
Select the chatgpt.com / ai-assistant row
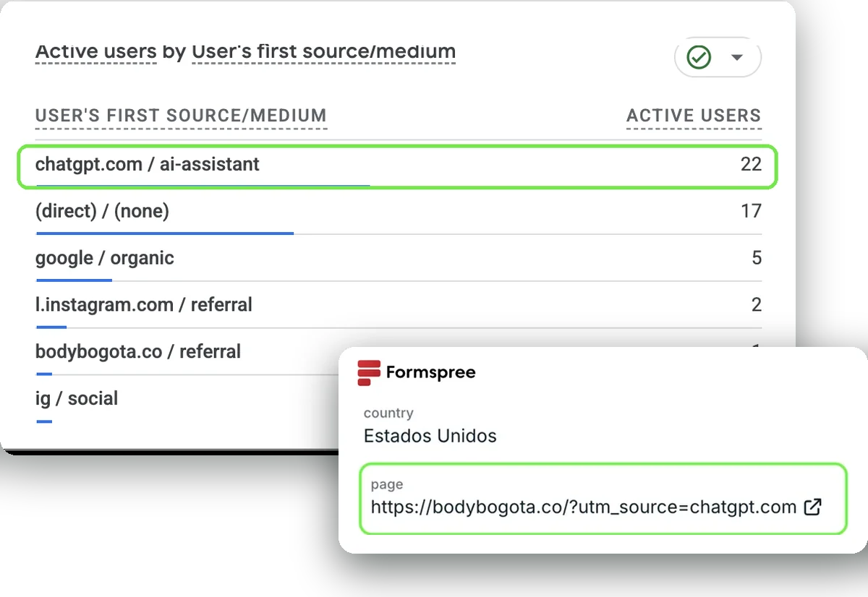click(398, 166)
